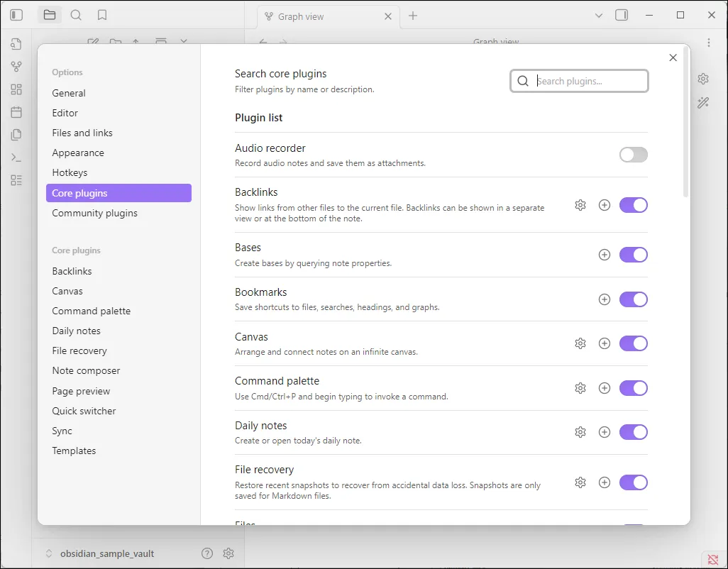Click the plus icon next to Bookmarks

pyautogui.click(x=605, y=299)
